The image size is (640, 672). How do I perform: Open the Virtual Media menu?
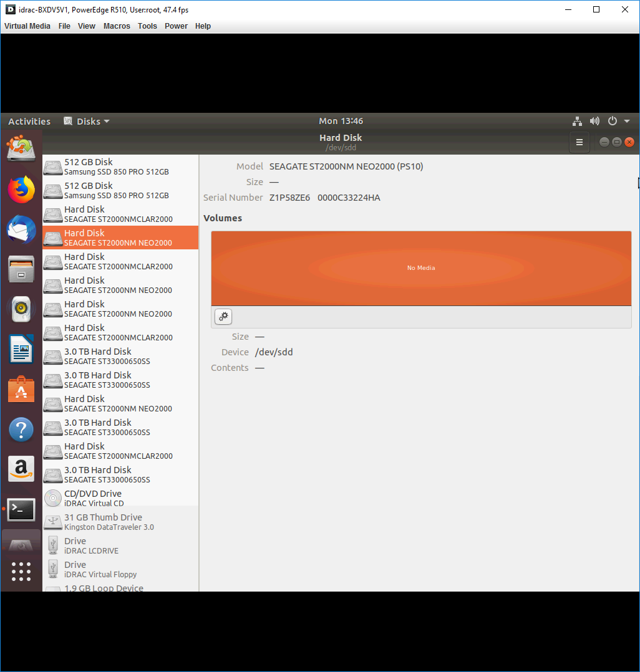tap(27, 26)
